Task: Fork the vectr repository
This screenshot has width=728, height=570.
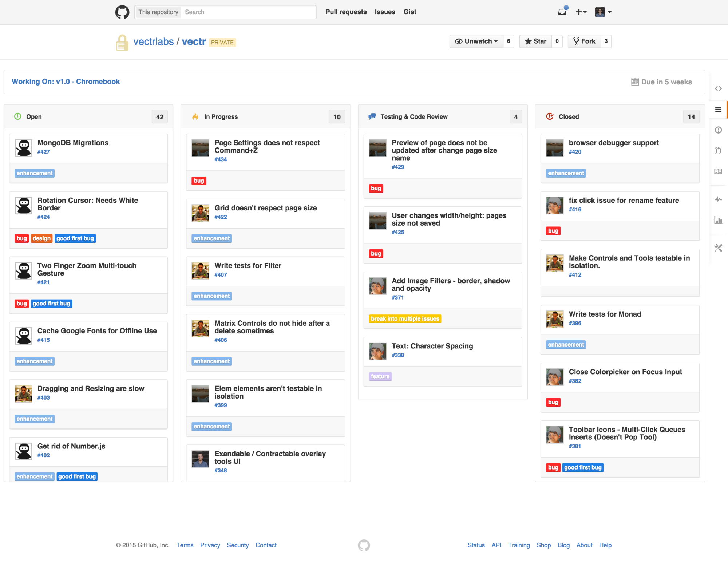Action: pyautogui.click(x=584, y=41)
